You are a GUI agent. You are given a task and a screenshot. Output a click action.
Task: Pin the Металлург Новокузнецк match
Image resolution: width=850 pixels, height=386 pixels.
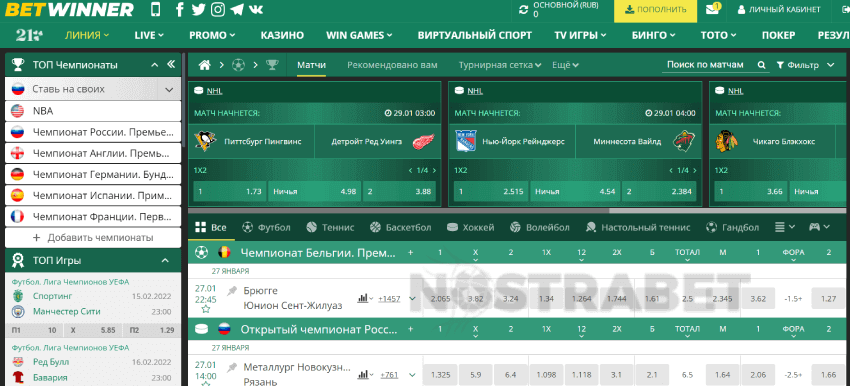coord(232,367)
